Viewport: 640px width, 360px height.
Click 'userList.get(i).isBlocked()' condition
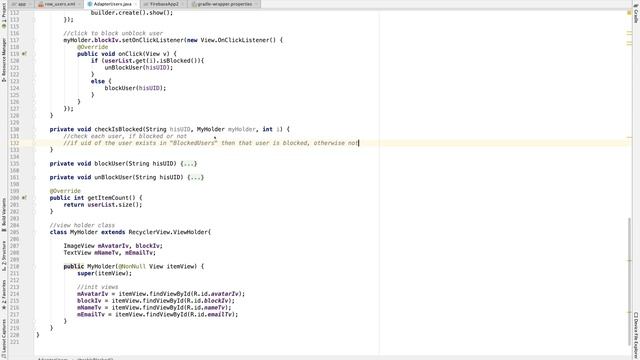tap(151, 61)
